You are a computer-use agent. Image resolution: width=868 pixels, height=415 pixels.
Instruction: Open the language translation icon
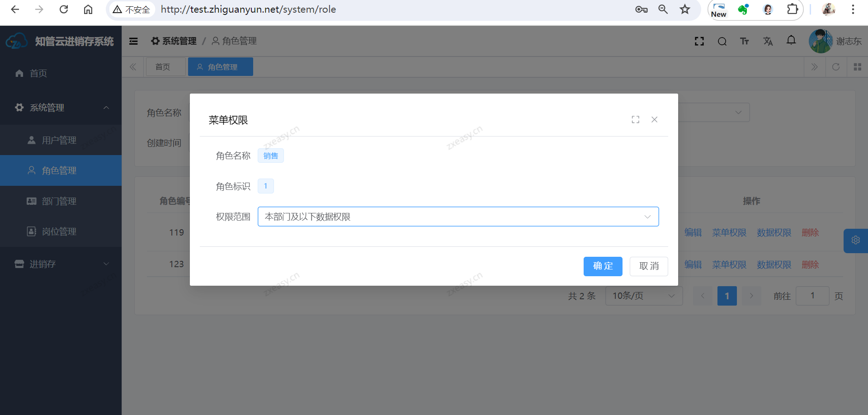768,42
